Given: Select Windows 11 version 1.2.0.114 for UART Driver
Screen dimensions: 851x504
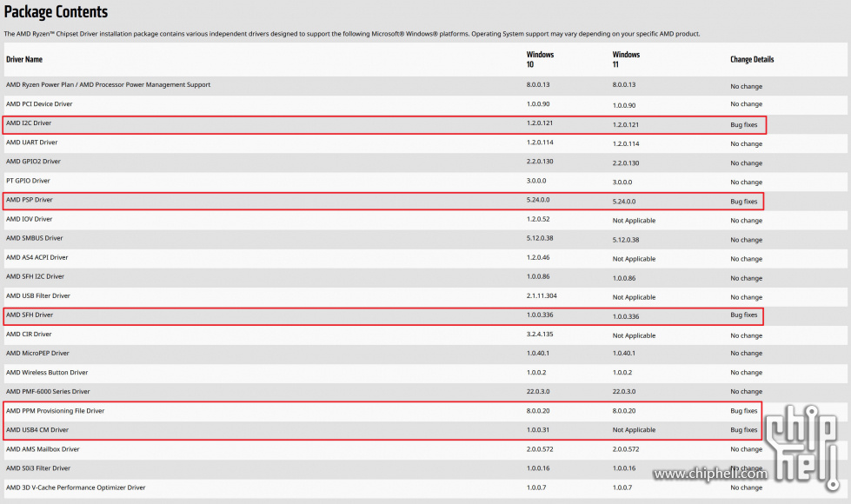Looking at the screenshot, I should [626, 143].
